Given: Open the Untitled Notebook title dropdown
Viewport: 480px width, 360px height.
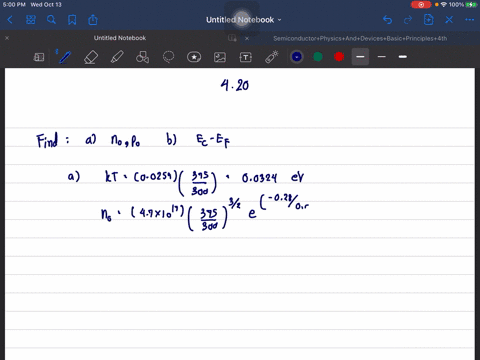Looking at the screenshot, I should pos(243,20).
